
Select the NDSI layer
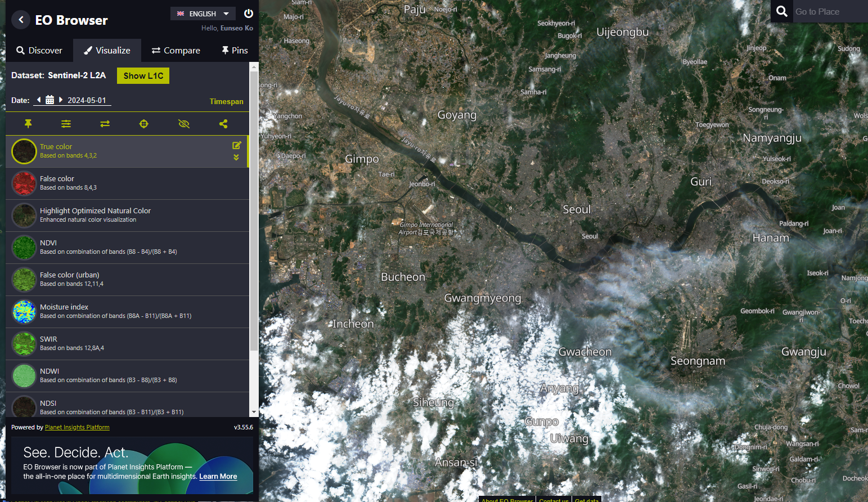point(127,405)
